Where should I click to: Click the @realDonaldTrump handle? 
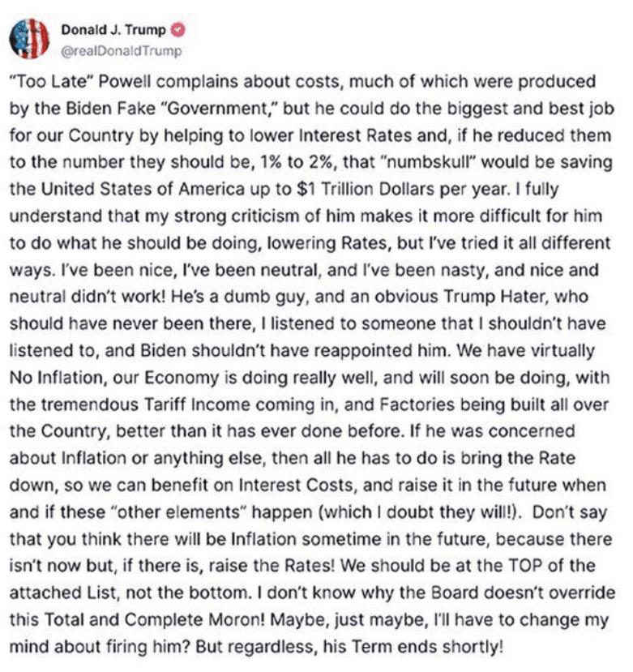[x=122, y=51]
